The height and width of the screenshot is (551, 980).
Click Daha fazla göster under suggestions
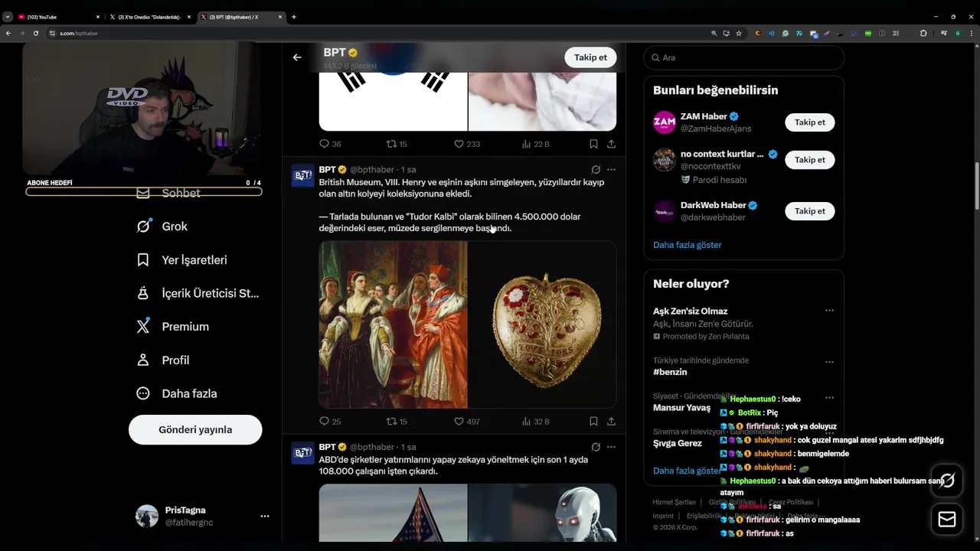[x=687, y=245]
